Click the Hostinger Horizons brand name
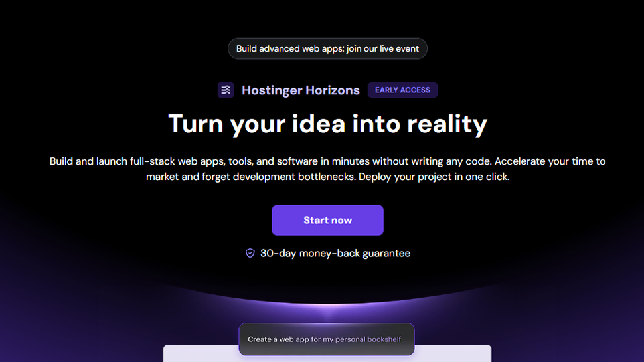The image size is (644, 362). 301,90
